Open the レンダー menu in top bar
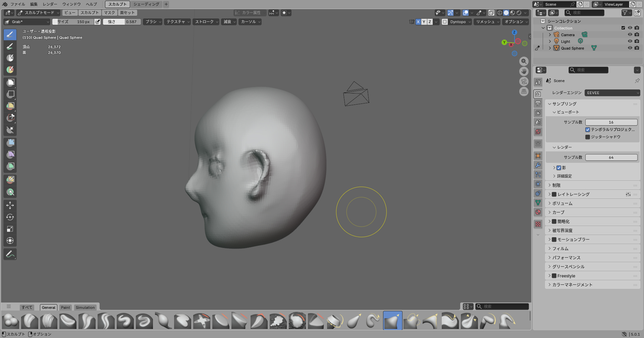This screenshot has height=338, width=644. (50, 4)
